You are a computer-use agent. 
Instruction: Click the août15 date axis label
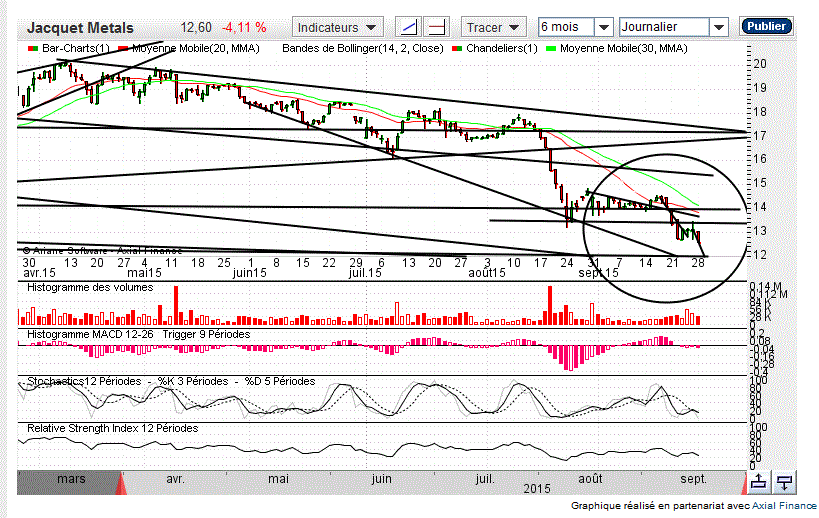pyautogui.click(x=487, y=273)
